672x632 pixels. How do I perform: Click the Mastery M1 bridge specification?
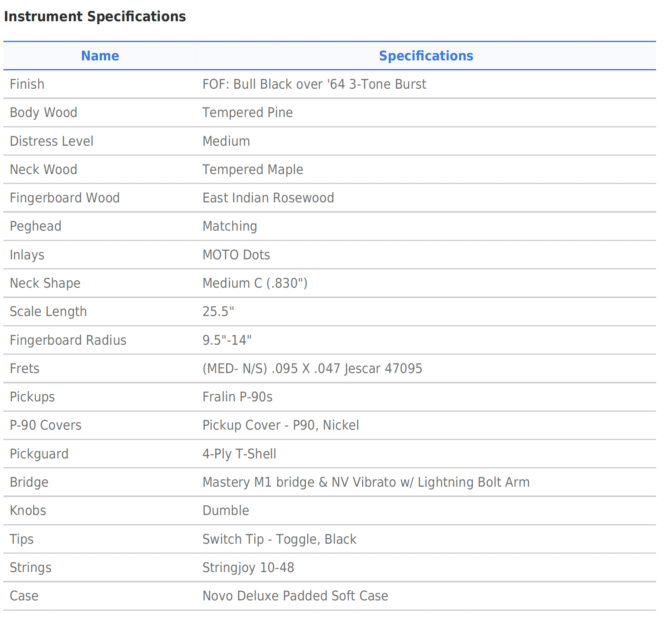tap(366, 482)
